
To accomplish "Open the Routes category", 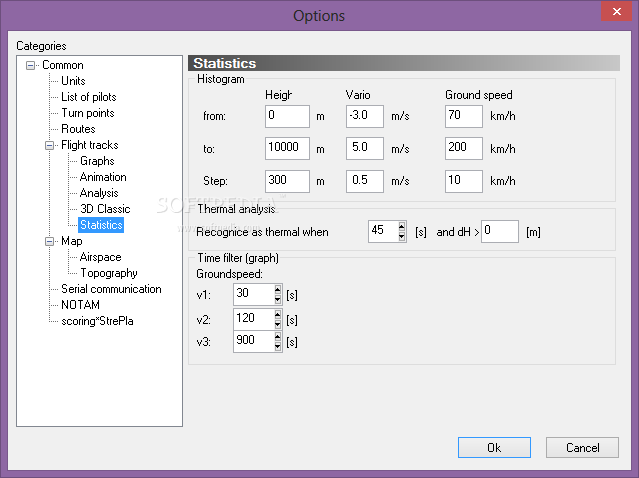I will click(78, 129).
